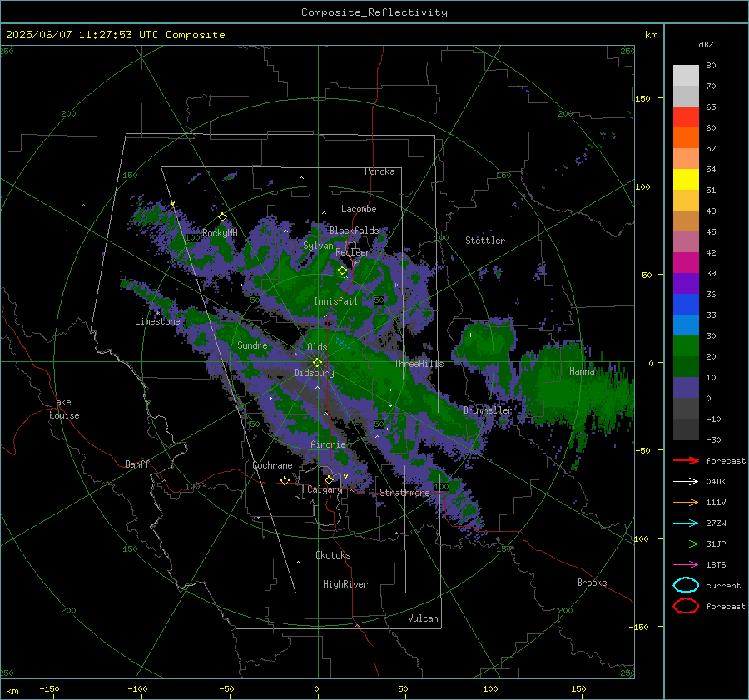Click the Cochrane label
The width and height of the screenshot is (749, 700).
pos(272,465)
